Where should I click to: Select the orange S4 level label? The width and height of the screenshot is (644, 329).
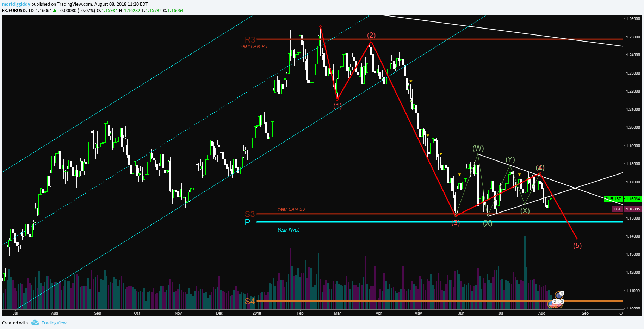point(250,302)
